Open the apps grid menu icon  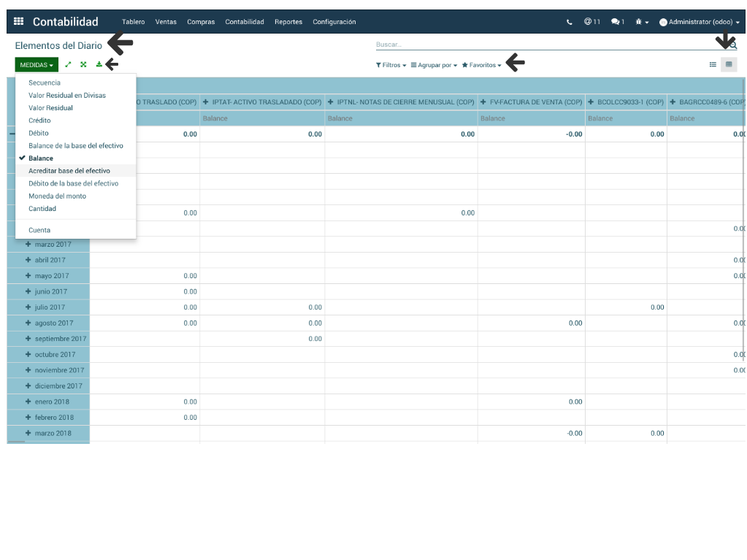(18, 22)
